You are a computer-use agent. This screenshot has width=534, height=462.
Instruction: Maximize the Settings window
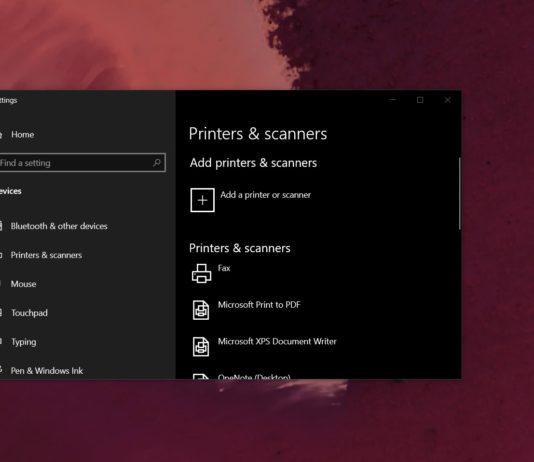click(420, 100)
